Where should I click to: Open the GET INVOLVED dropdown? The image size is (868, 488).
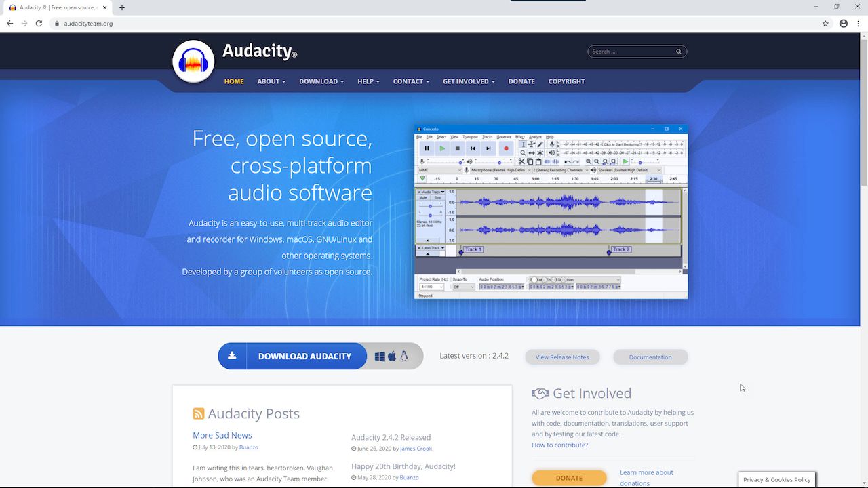[468, 81]
